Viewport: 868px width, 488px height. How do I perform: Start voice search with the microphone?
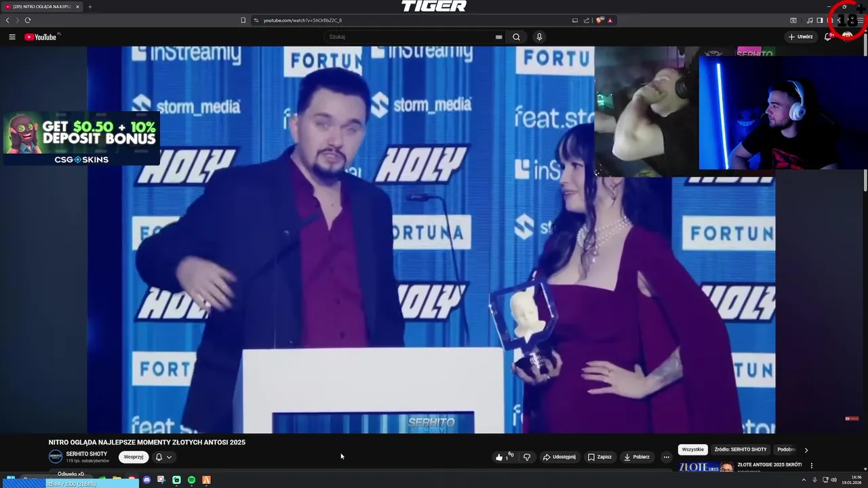point(539,37)
